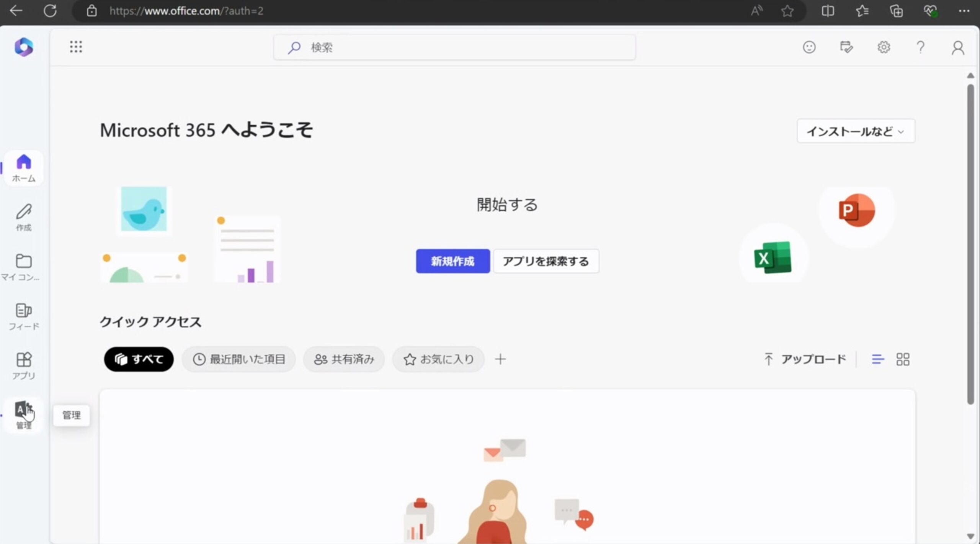Screen dimensions: 980x544
Task: Add a new quick access filter (+)
Action: point(500,359)
